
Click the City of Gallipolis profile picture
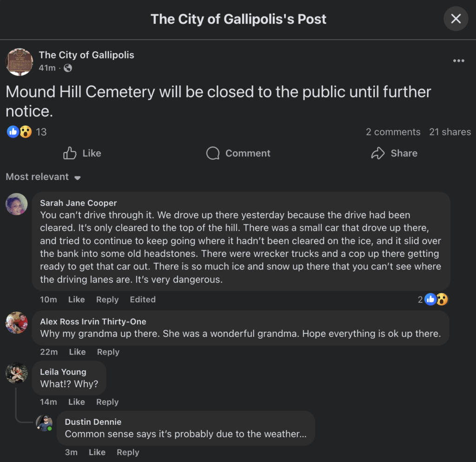click(x=19, y=62)
